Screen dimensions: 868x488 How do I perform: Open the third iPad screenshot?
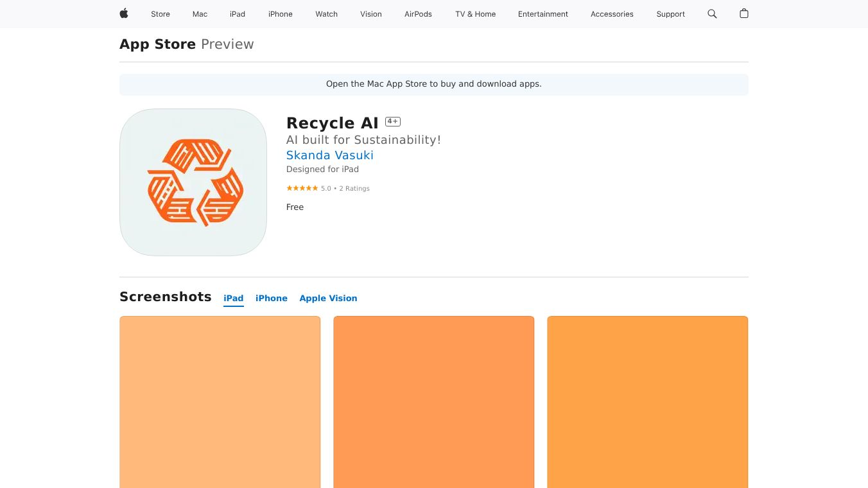(x=648, y=402)
